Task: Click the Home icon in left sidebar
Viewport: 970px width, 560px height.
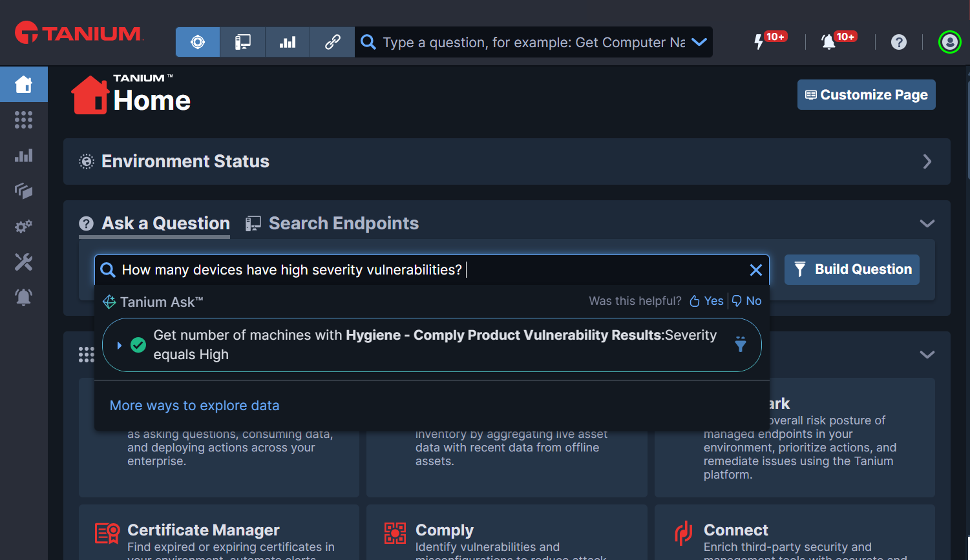Action: pos(24,84)
